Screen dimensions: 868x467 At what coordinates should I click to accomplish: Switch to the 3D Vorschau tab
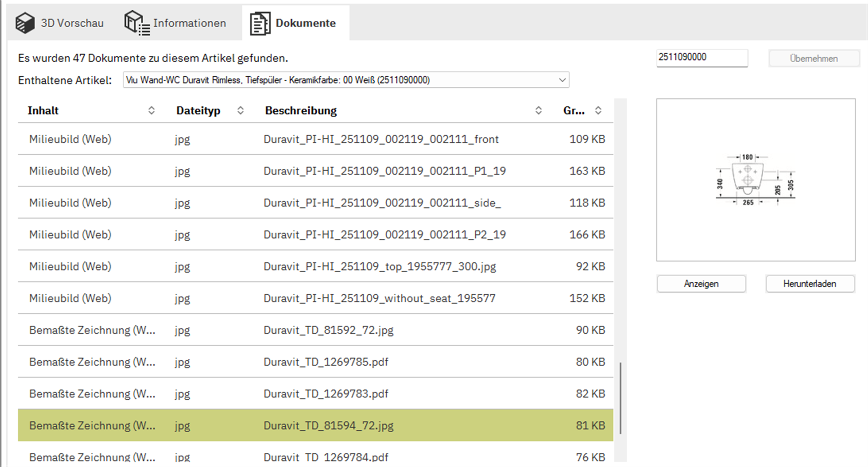point(60,23)
